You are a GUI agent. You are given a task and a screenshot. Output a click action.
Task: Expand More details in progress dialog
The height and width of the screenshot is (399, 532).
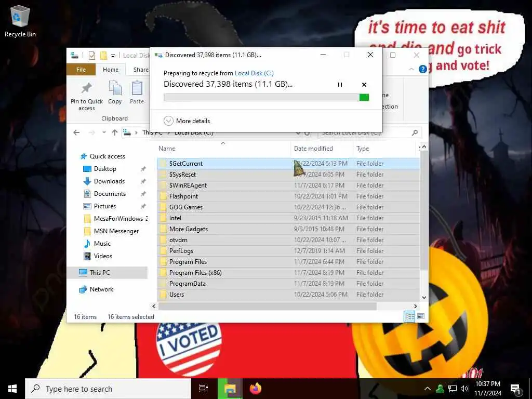(187, 121)
